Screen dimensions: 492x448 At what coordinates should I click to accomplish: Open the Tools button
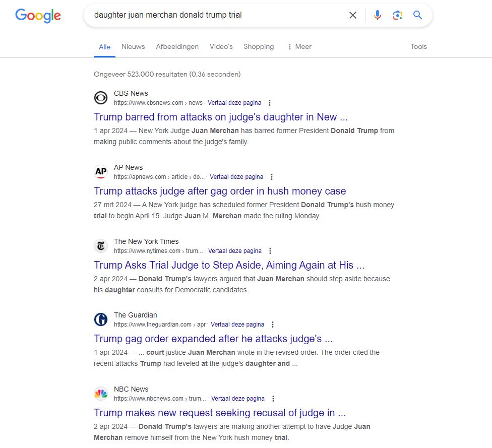point(418,47)
